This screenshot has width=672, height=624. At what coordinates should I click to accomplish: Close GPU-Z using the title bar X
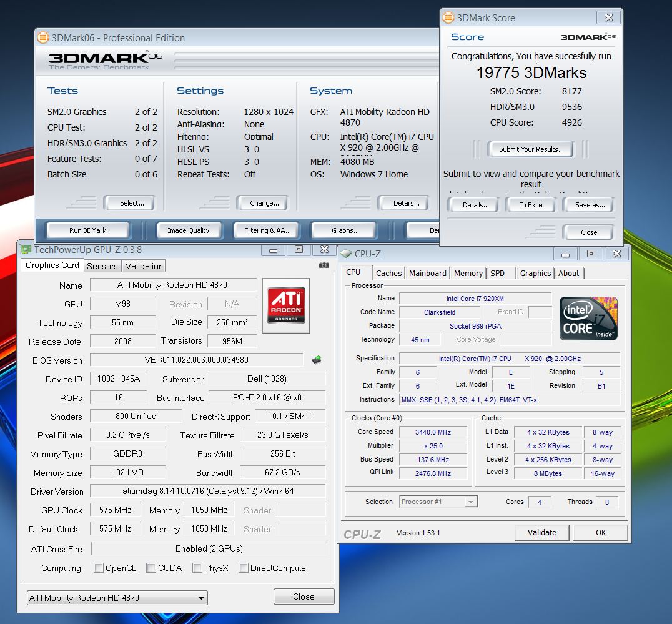point(324,250)
